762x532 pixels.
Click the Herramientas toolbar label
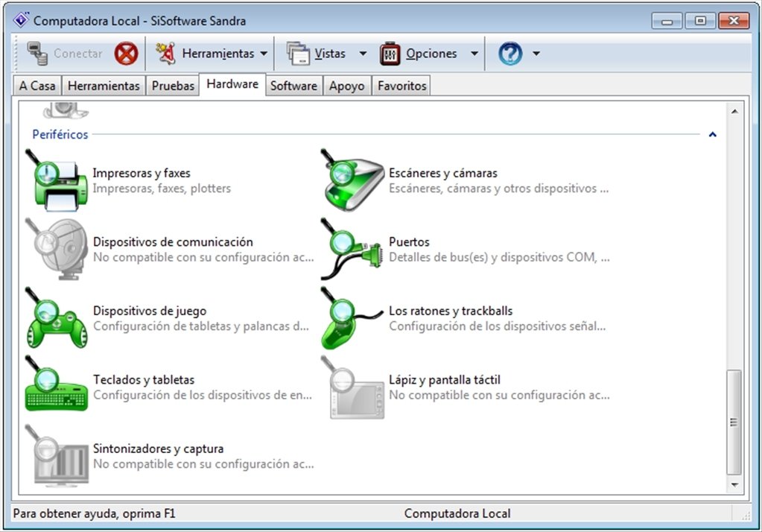pos(218,54)
